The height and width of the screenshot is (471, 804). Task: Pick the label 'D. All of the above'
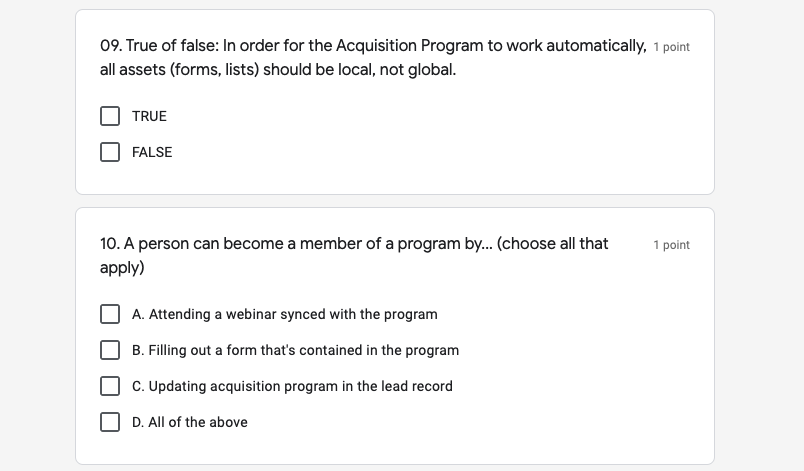click(190, 422)
